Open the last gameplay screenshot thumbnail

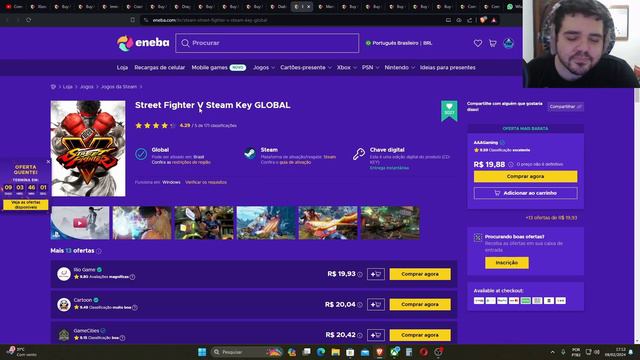(390, 223)
